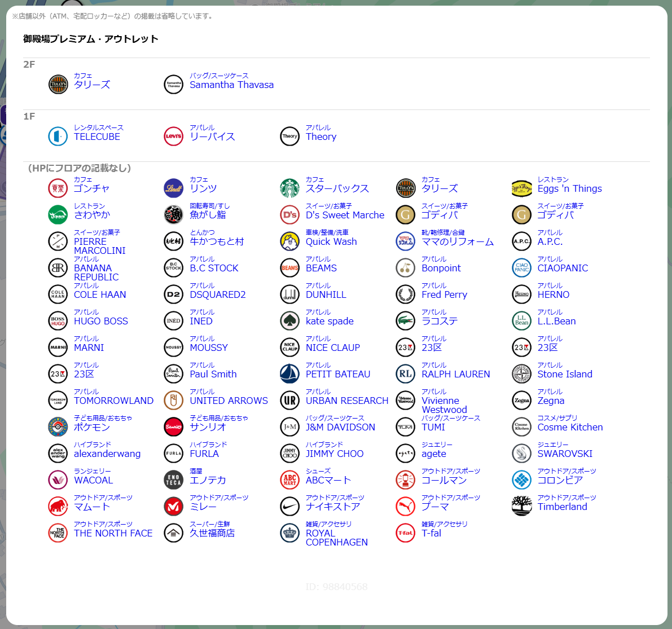Click the Timberland tree logo icon
This screenshot has height=629, width=672.
[521, 507]
